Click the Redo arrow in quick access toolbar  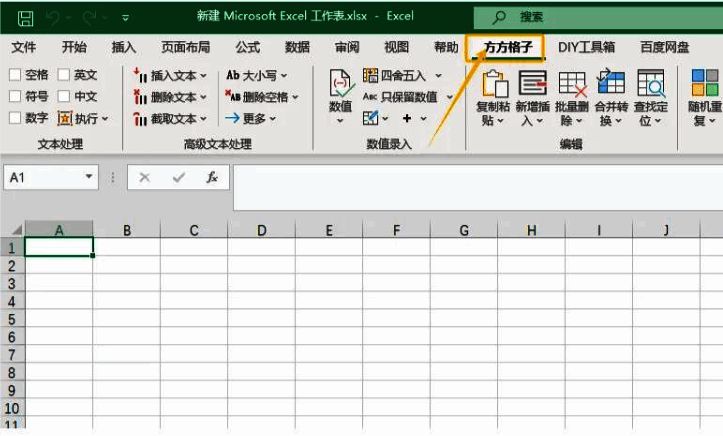(89, 18)
